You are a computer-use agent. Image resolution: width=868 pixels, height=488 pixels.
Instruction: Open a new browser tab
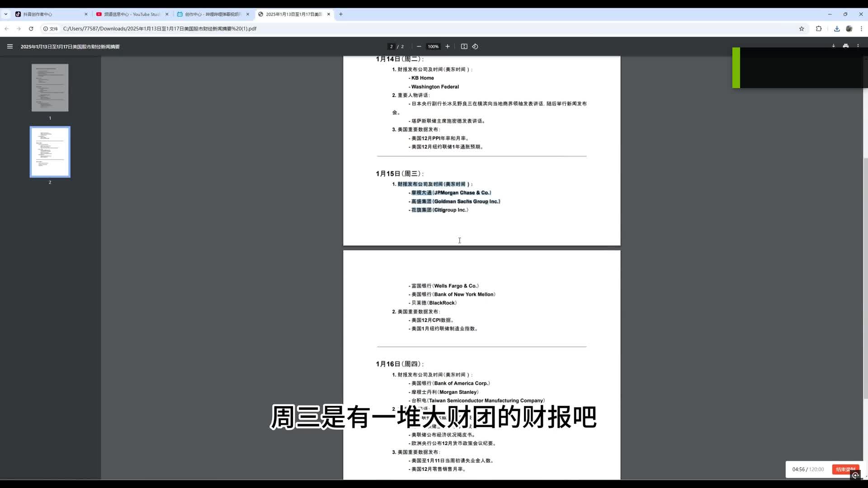click(x=341, y=14)
